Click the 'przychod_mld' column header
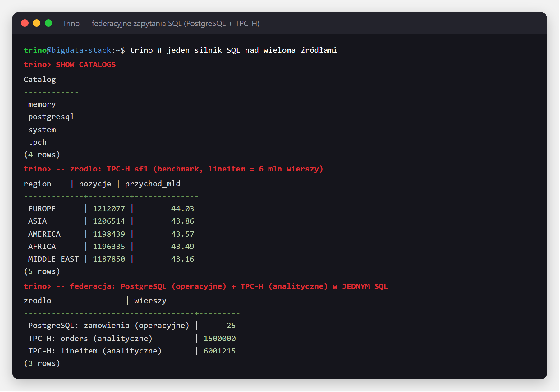Screen dimensions: 560x392 [x=153, y=184]
